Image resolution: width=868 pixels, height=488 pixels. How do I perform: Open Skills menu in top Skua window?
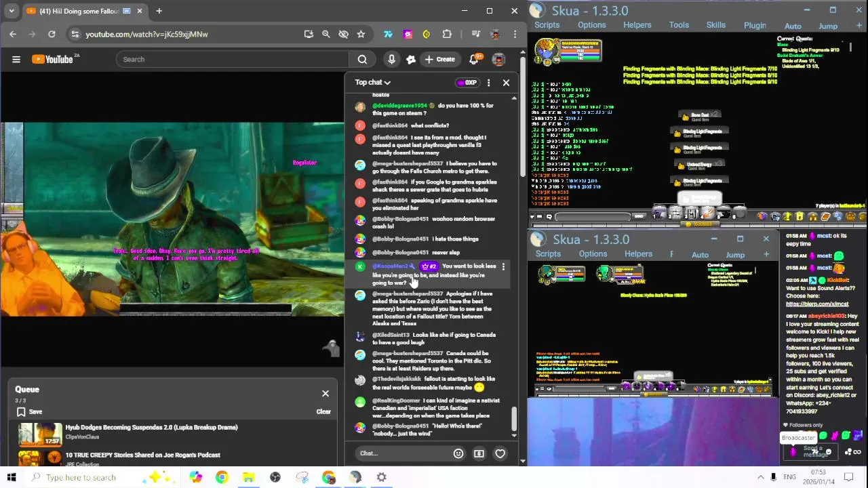pos(716,26)
